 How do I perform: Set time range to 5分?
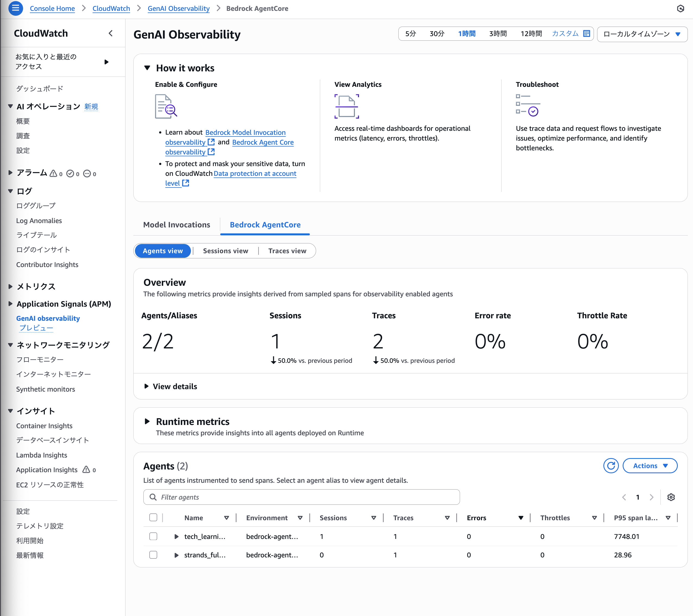tap(410, 34)
